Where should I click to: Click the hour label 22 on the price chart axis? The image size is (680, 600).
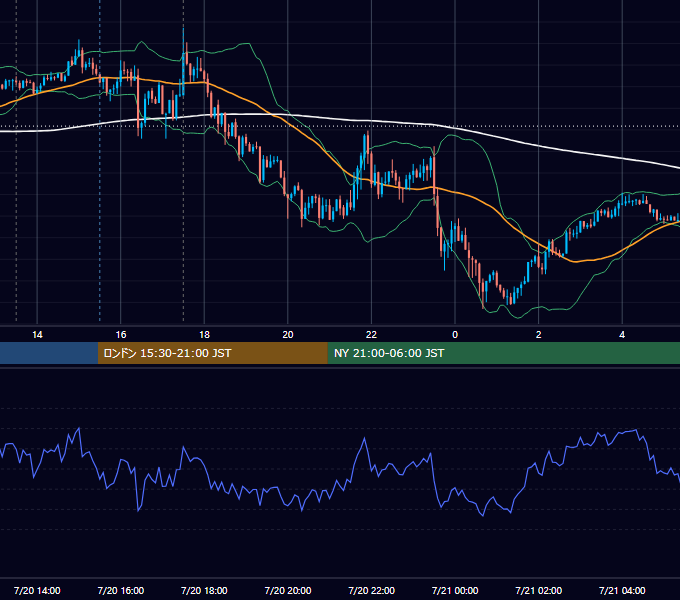(x=371, y=335)
